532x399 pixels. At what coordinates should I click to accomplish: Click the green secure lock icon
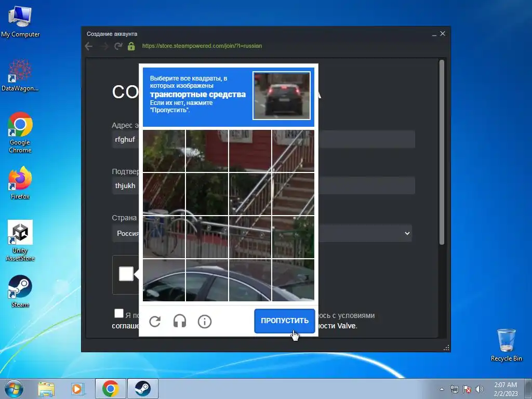(131, 46)
